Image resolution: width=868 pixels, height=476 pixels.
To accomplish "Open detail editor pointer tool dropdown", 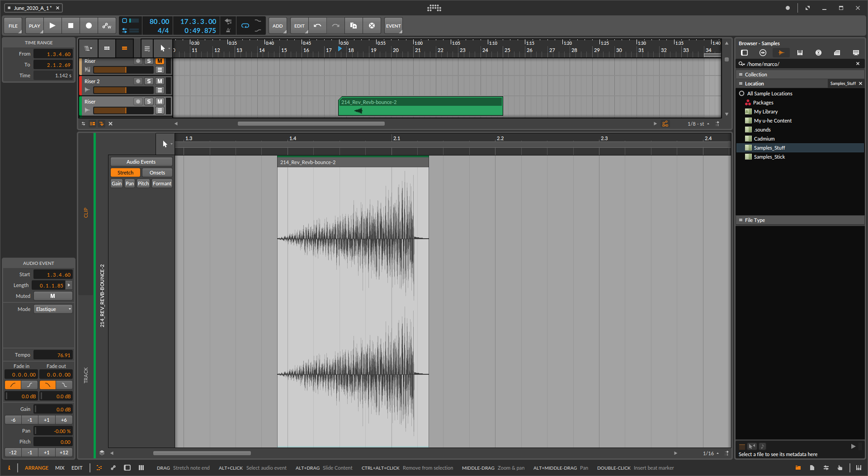I will tap(165, 144).
